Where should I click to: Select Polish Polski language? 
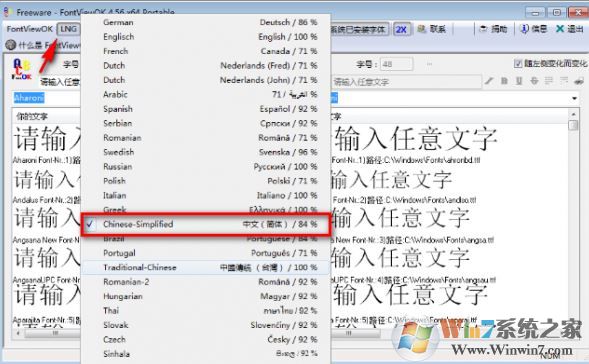[x=206, y=181]
